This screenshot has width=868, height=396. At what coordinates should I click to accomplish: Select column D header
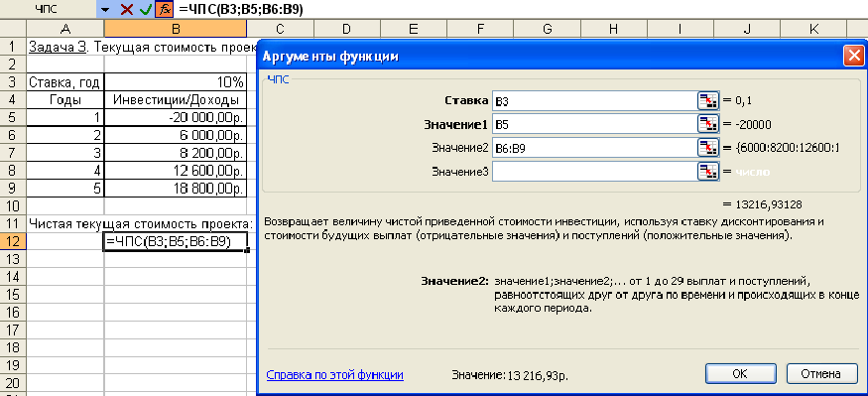[346, 30]
